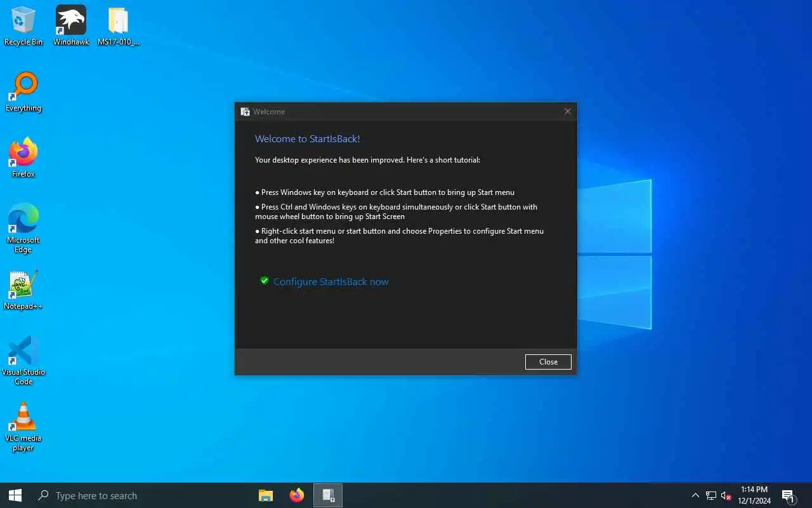Viewport: 812px width, 508px height.
Task: Click the Windows Start button
Action: coord(15,495)
